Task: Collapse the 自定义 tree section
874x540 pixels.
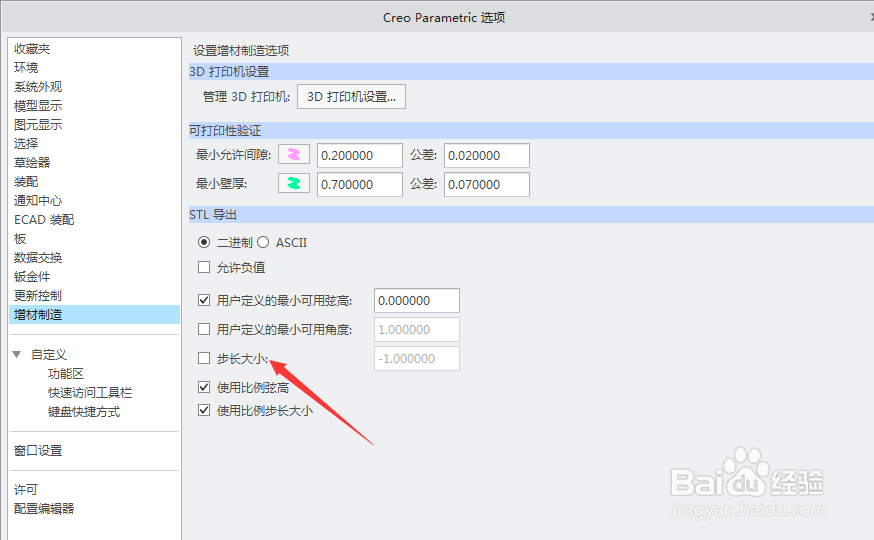Action: [17, 354]
